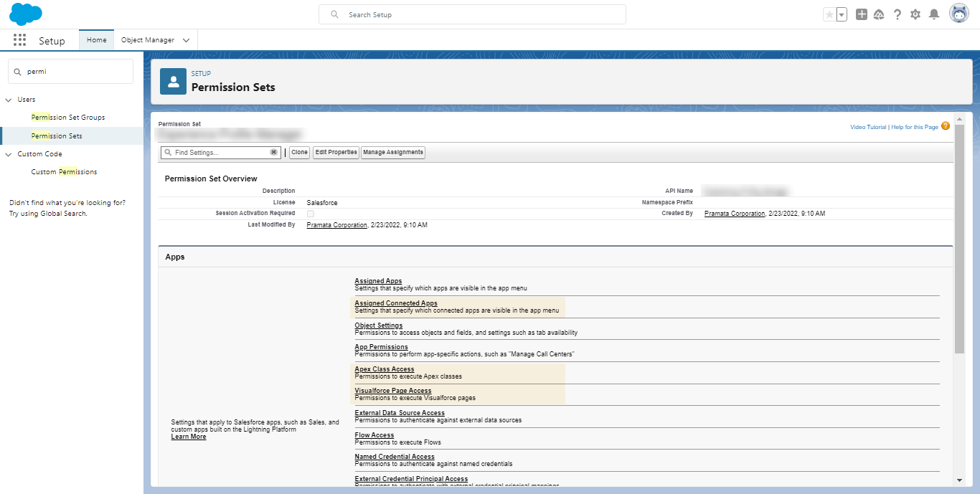Open the Apex Class Access link

tap(385, 369)
